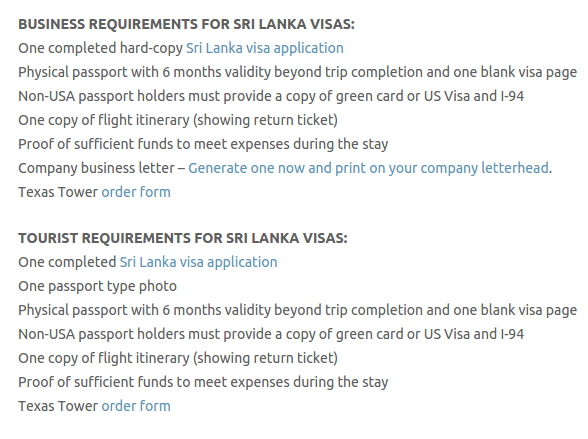This screenshot has width=588, height=439.
Task: Open the order form link under tourist requirements
Action: 136,406
